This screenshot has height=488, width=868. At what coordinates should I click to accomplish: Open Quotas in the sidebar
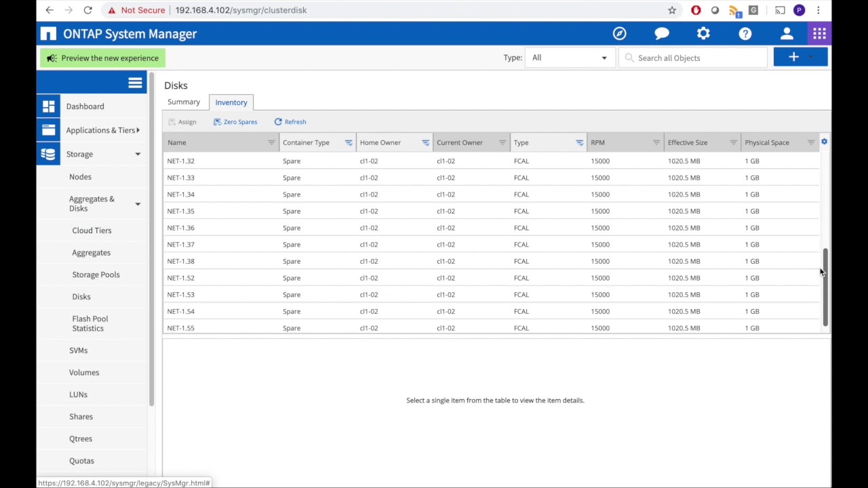(x=81, y=461)
